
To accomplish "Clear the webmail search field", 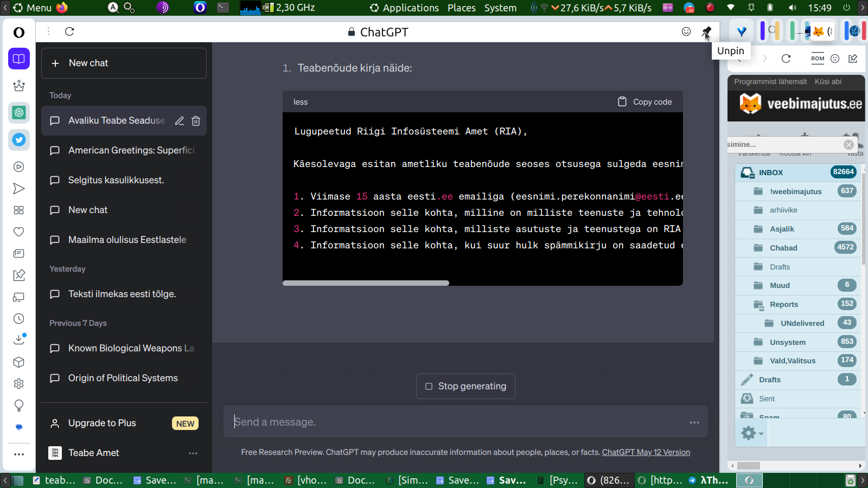I will coord(848,145).
